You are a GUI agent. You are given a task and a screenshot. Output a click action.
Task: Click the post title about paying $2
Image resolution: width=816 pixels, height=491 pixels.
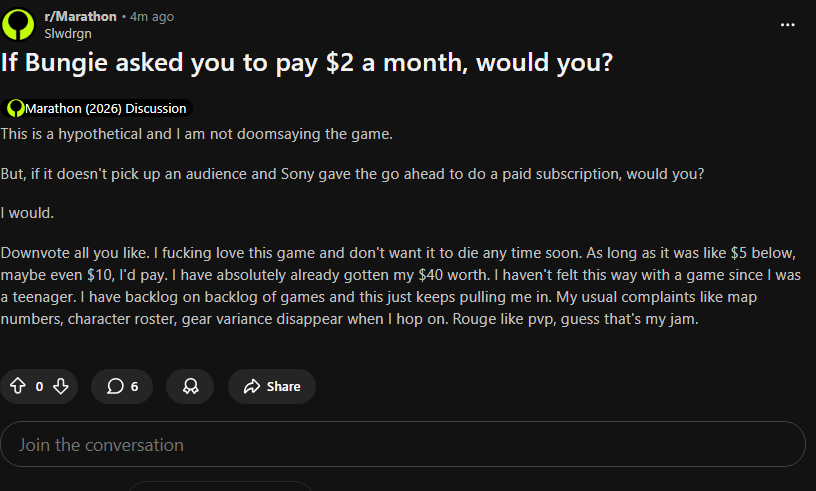(x=306, y=63)
